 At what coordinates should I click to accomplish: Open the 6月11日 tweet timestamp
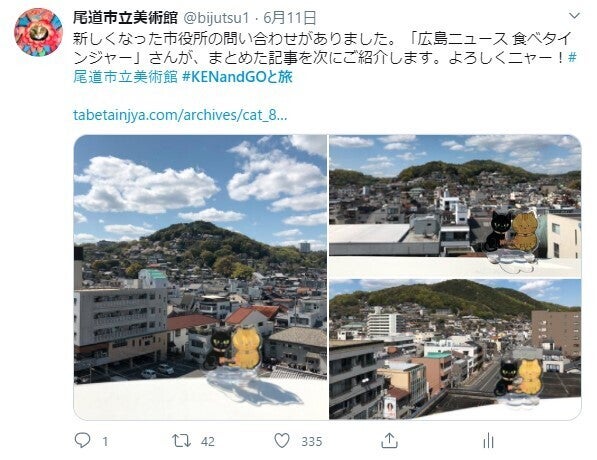[290, 18]
